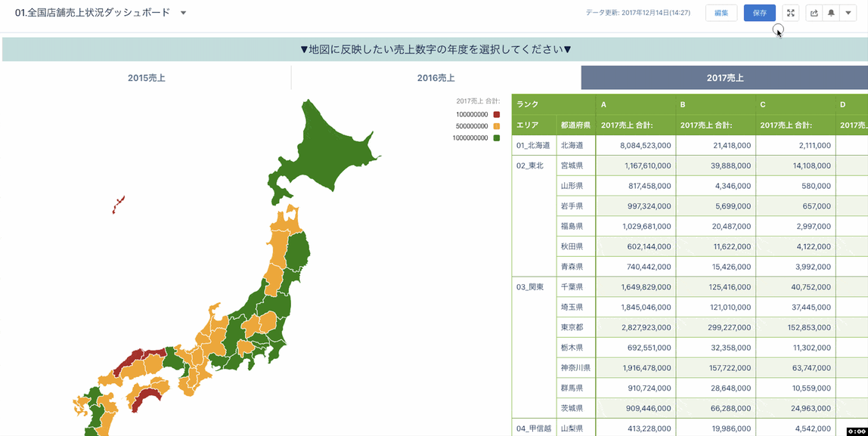868x436 pixels.
Task: Switch to the 2015売上 tab
Action: (146, 78)
